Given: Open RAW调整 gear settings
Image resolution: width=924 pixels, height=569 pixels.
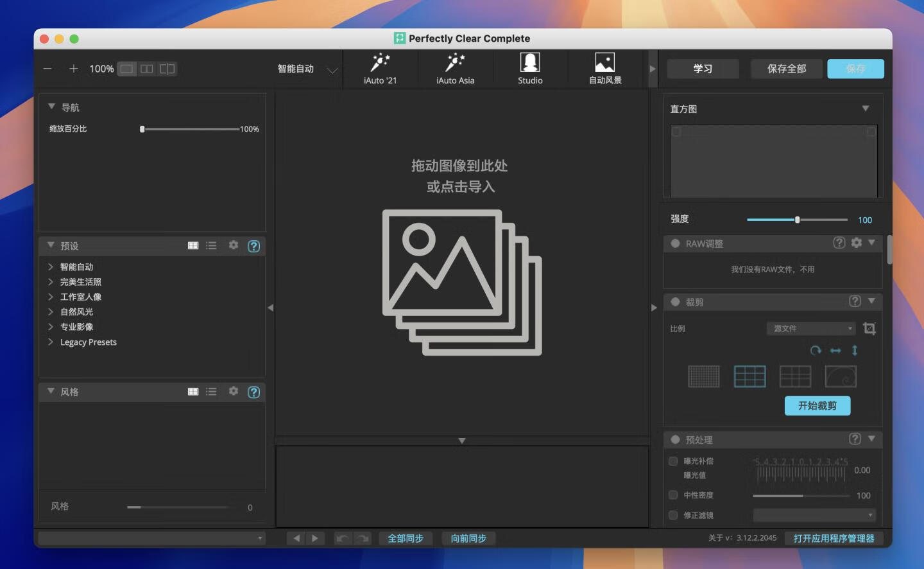Looking at the screenshot, I should click(x=857, y=243).
